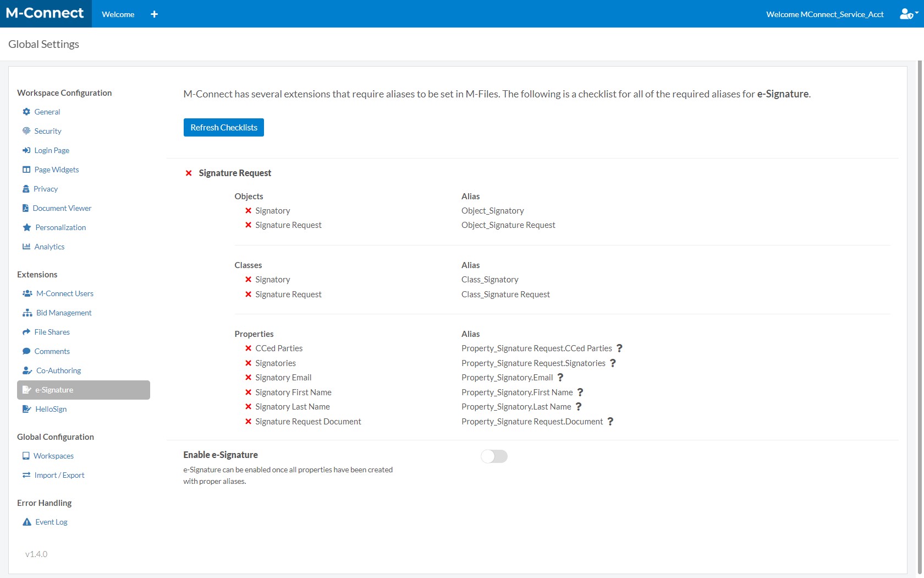Click the M-Connect logo
Viewport: 924px width, 578px height.
45,13
